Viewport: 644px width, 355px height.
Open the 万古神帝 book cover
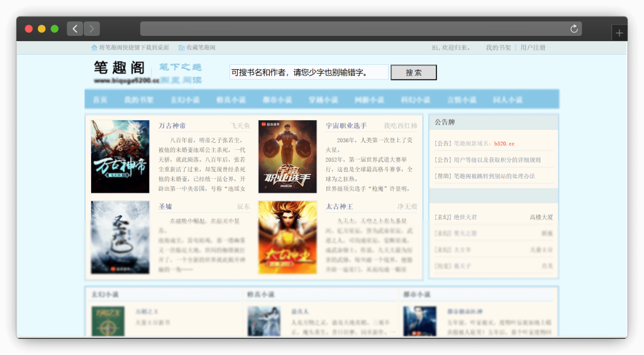tap(120, 157)
